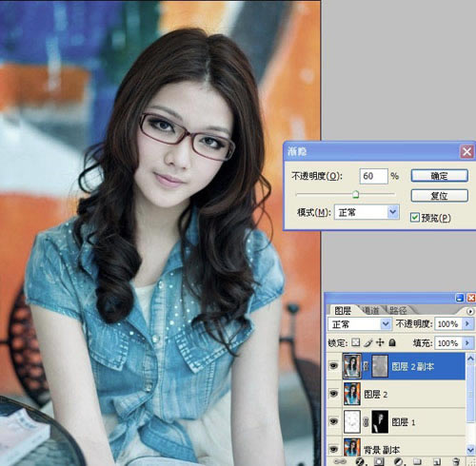The height and width of the screenshot is (466, 476).
Task: Click the mask link icon on 图层 2 副本
Action: (366, 366)
